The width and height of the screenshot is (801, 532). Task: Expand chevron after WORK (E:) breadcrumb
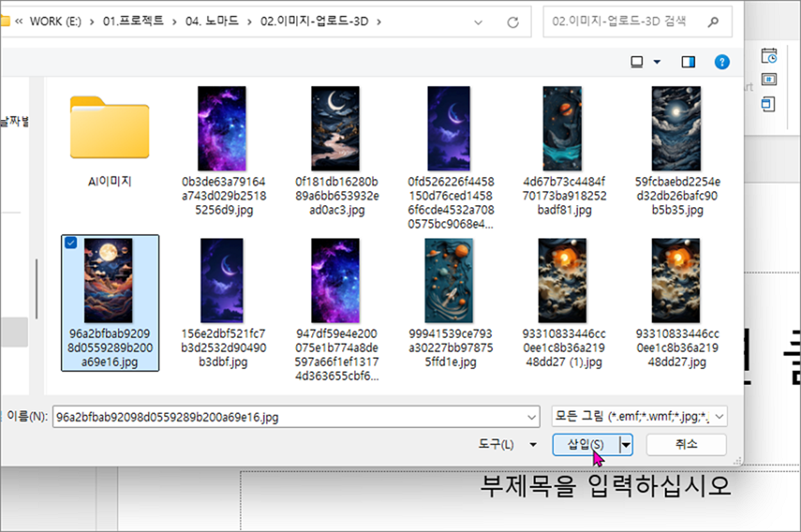pos(91,22)
